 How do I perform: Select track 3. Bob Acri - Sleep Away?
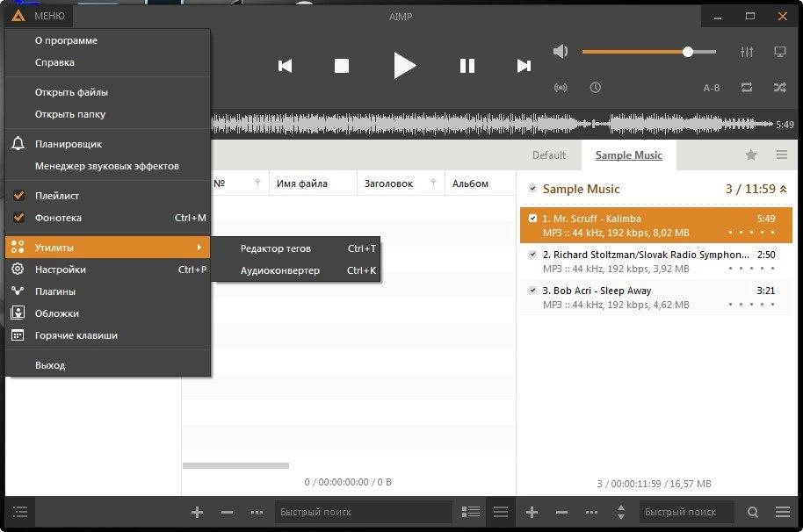coord(656,297)
